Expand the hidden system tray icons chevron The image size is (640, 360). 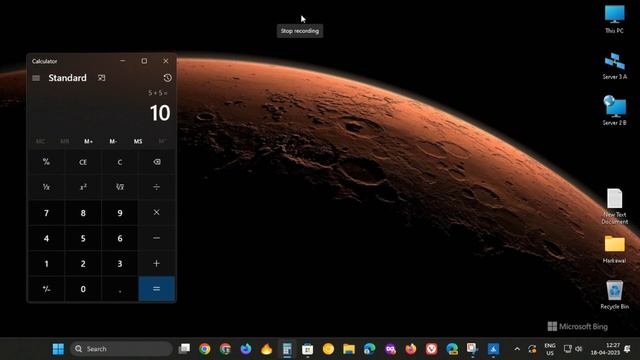click(517, 349)
